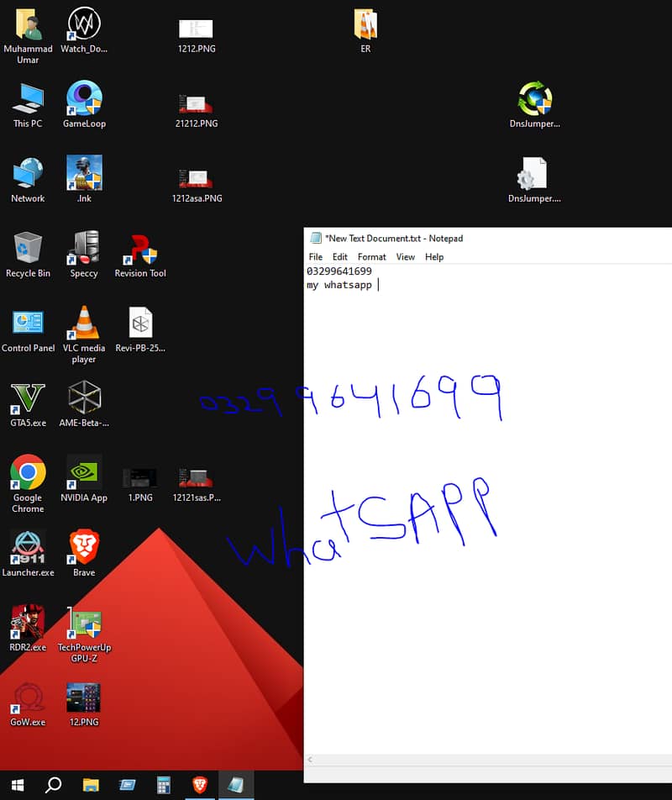Select the 1212.PNG image file thumbnail
The image size is (672, 800).
(x=196, y=29)
